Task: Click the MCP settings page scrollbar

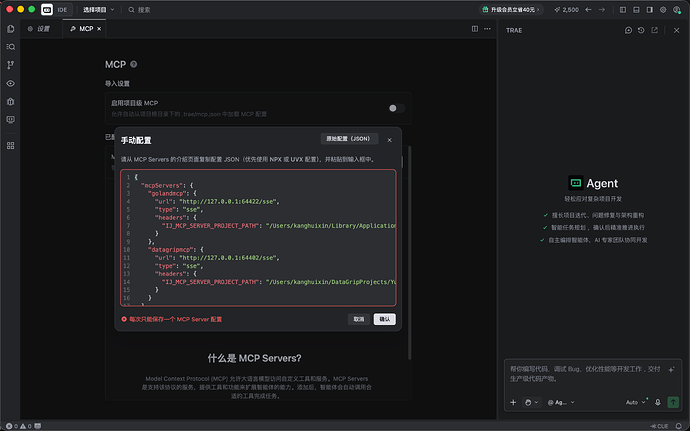Action: (x=410, y=253)
